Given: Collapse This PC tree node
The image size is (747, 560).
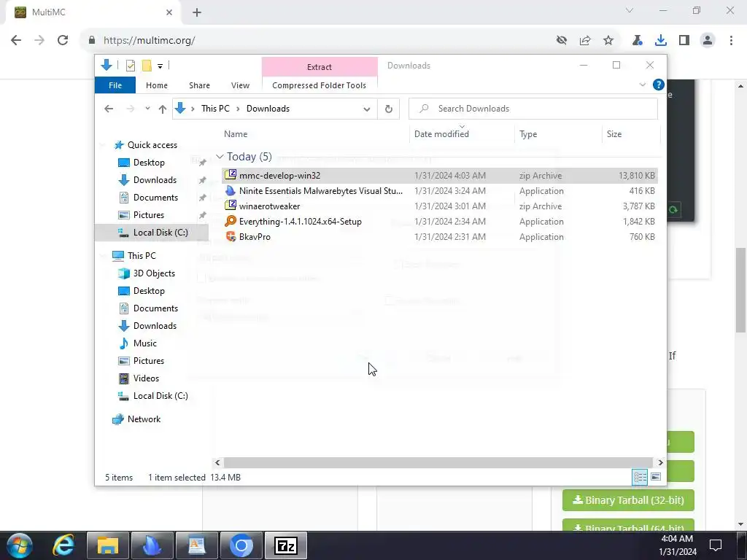Looking at the screenshot, I should click(104, 256).
